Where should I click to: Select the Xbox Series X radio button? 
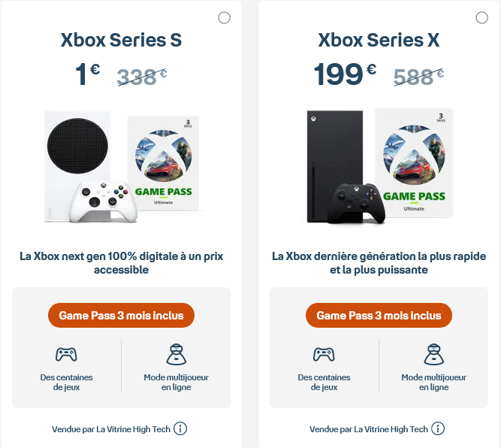481,18
